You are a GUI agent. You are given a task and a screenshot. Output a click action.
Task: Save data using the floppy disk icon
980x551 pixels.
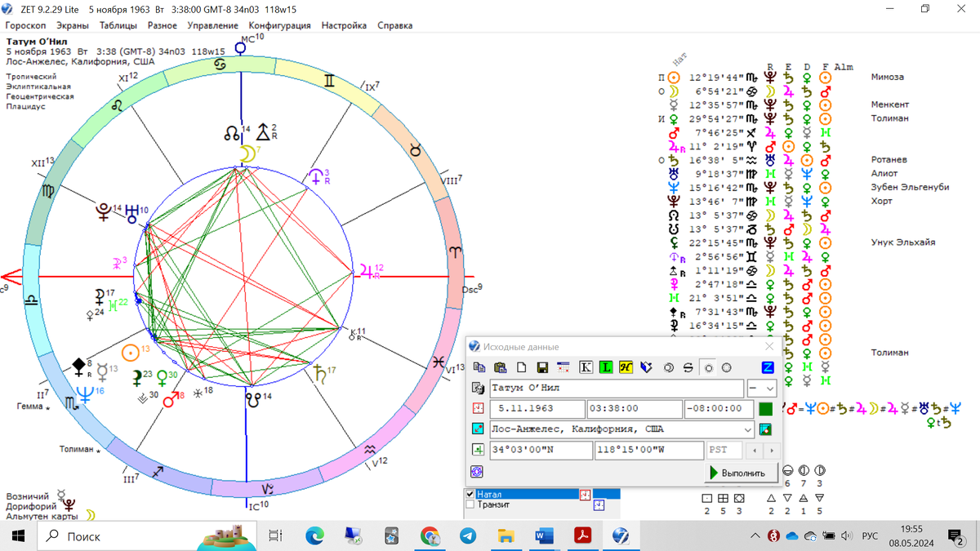coord(542,368)
